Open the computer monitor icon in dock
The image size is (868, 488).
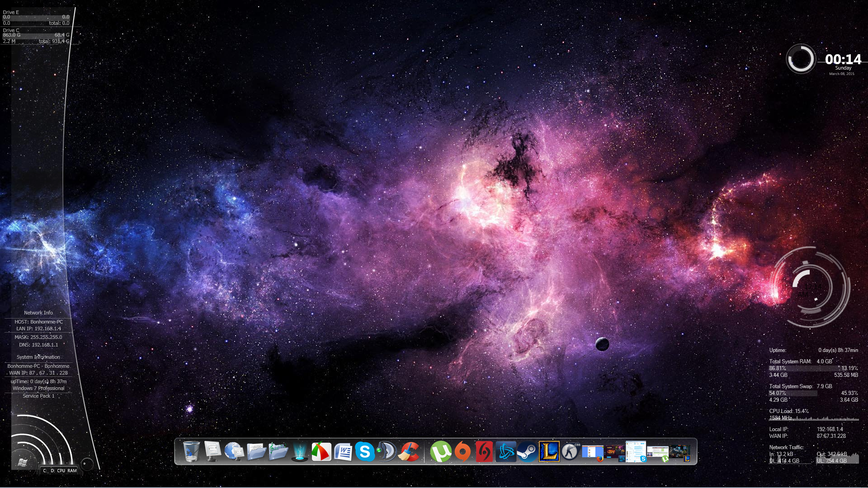pyautogui.click(x=212, y=451)
